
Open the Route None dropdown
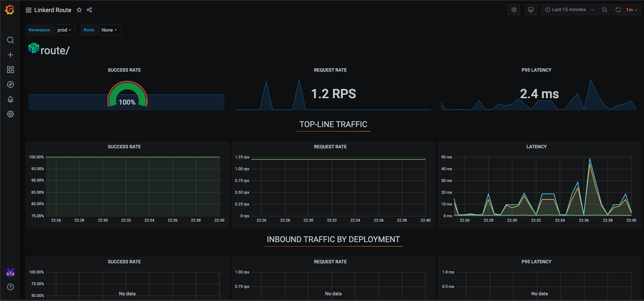pos(109,30)
